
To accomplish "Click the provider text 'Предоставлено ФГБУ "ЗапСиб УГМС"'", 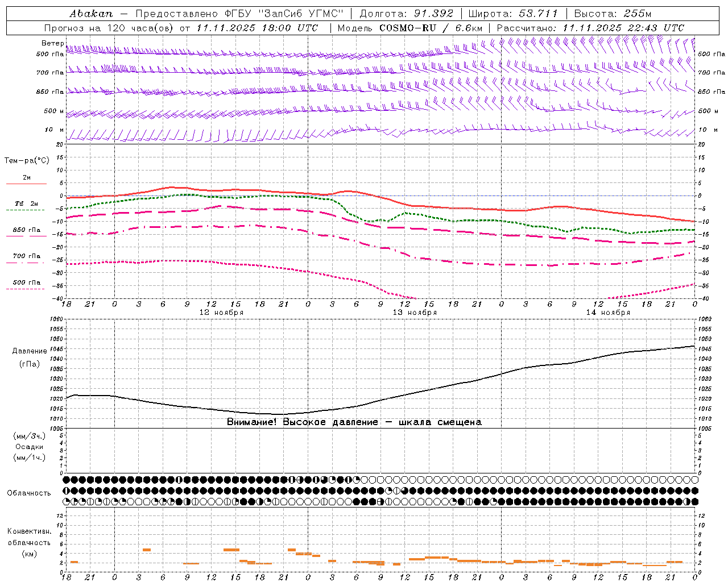I will coord(239,14).
